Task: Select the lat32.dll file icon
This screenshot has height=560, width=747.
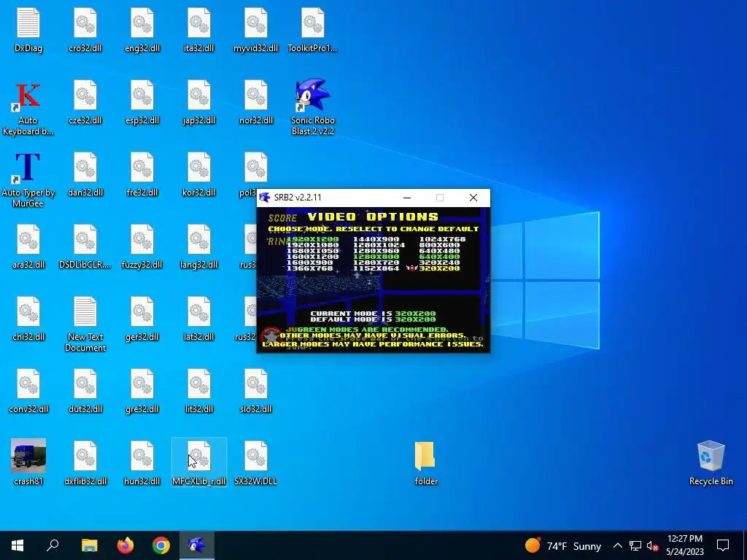Action: [198, 312]
